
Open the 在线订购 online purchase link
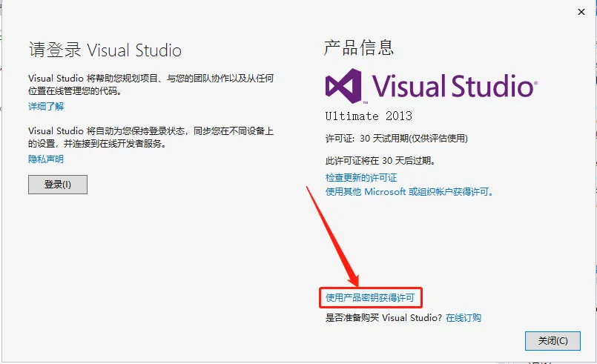point(464,317)
